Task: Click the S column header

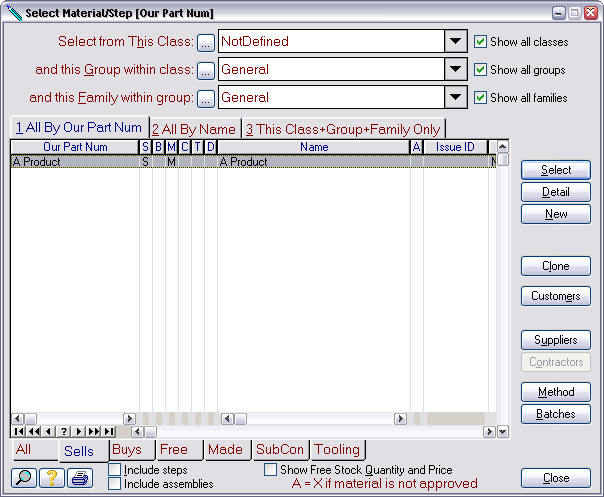Action: click(x=145, y=147)
